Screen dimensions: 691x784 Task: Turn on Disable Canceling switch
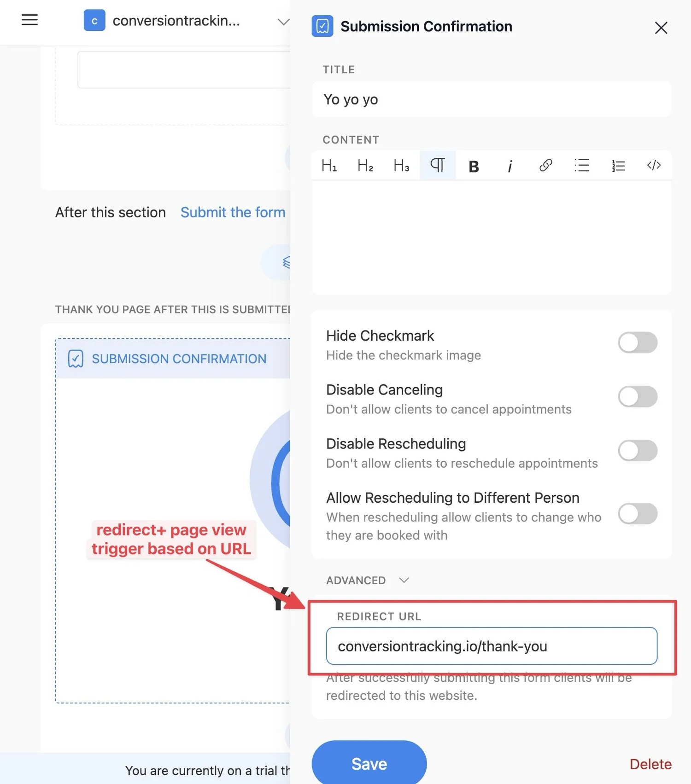point(637,396)
